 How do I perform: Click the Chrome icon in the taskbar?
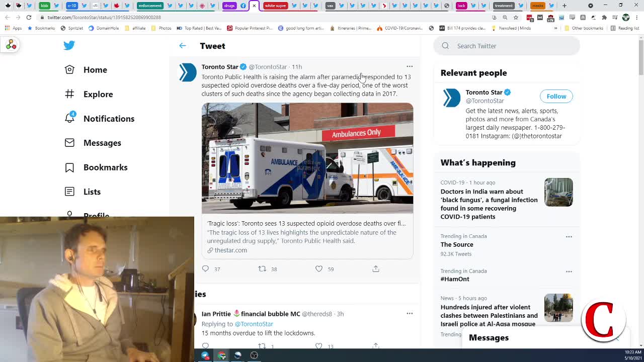pyautogui.click(x=221, y=355)
